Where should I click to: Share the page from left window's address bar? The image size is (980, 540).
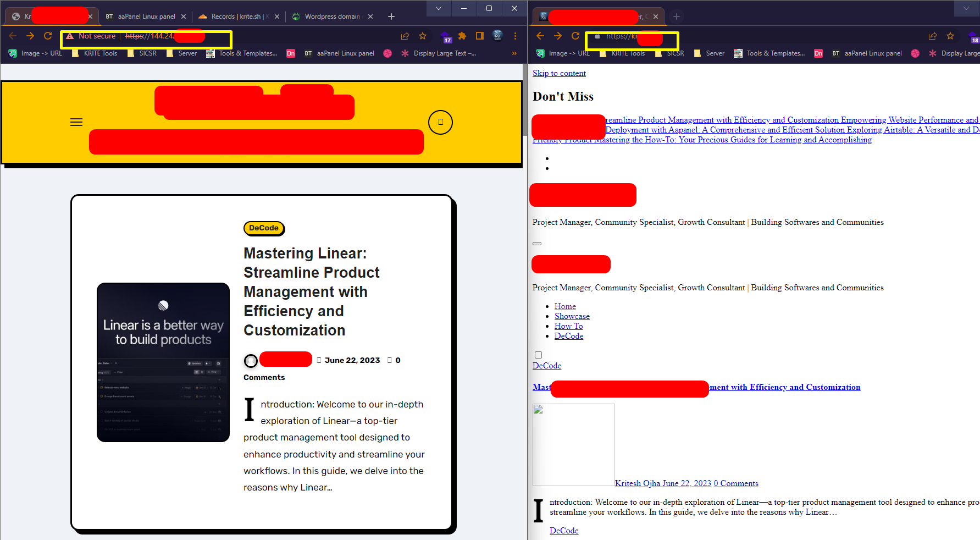405,36
